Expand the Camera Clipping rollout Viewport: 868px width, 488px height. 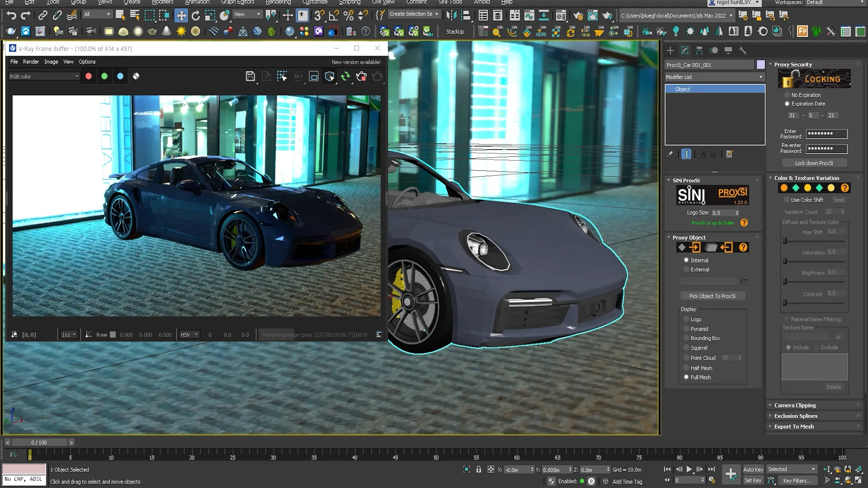pos(795,405)
